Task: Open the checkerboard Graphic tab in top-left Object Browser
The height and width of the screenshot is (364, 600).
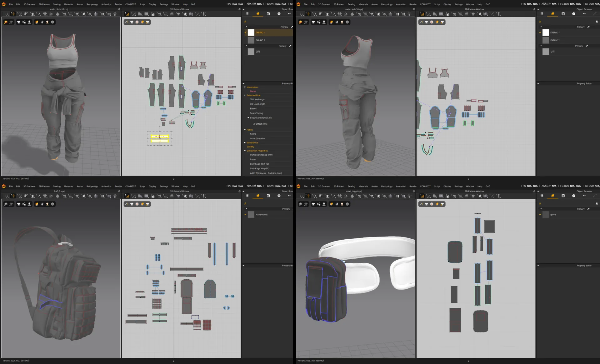Action: click(268, 14)
